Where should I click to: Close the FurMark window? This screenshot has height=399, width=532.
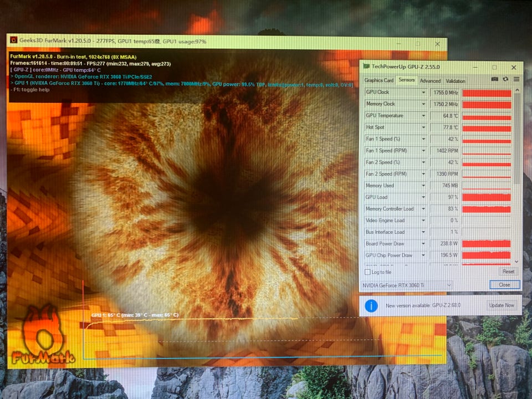[437, 44]
